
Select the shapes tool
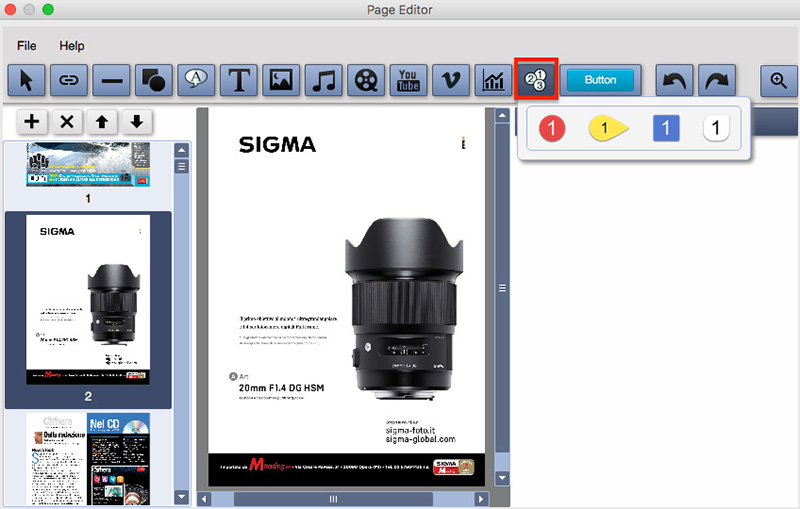tap(154, 80)
